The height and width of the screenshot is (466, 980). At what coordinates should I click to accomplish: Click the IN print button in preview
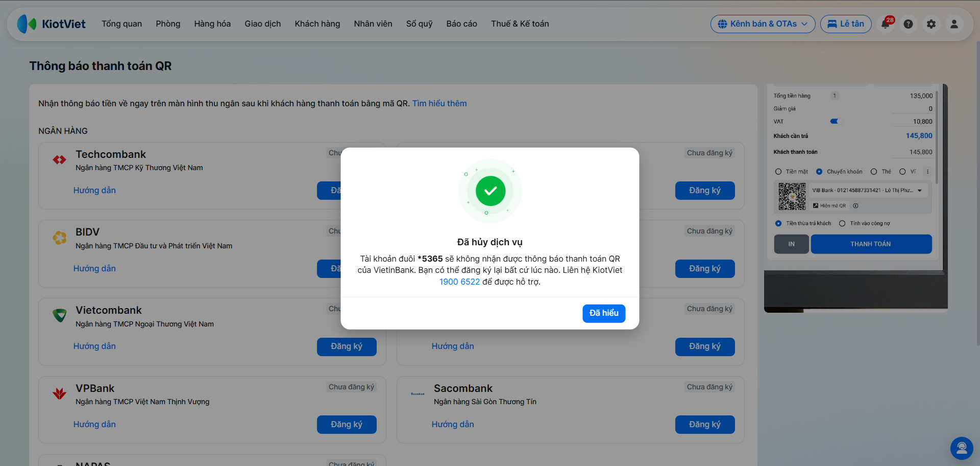click(x=791, y=244)
